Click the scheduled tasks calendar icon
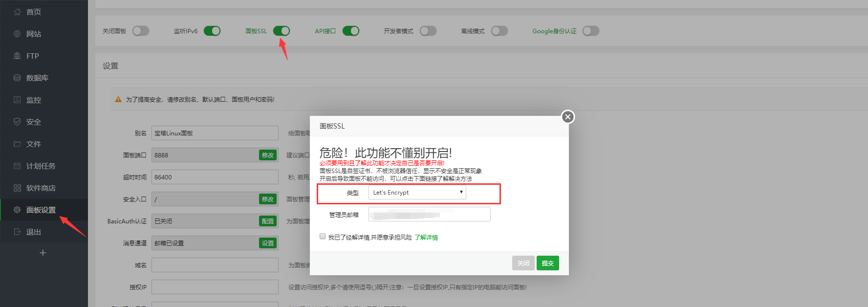Image resolution: width=868 pixels, height=307 pixels. click(x=17, y=166)
